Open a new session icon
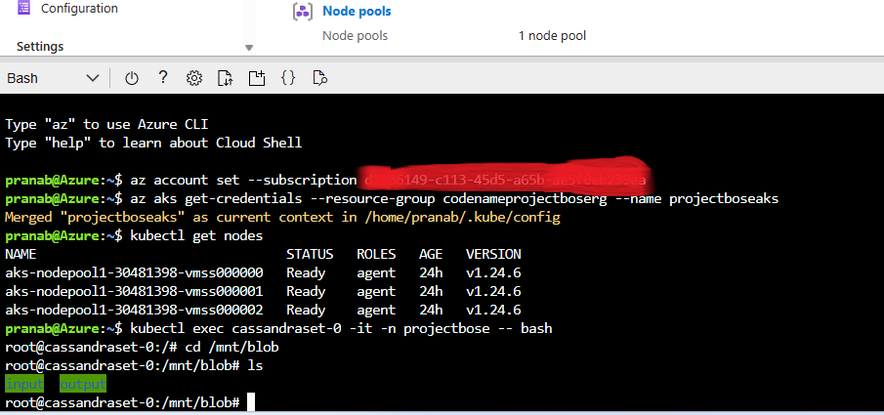The height and width of the screenshot is (415, 884). 257,78
